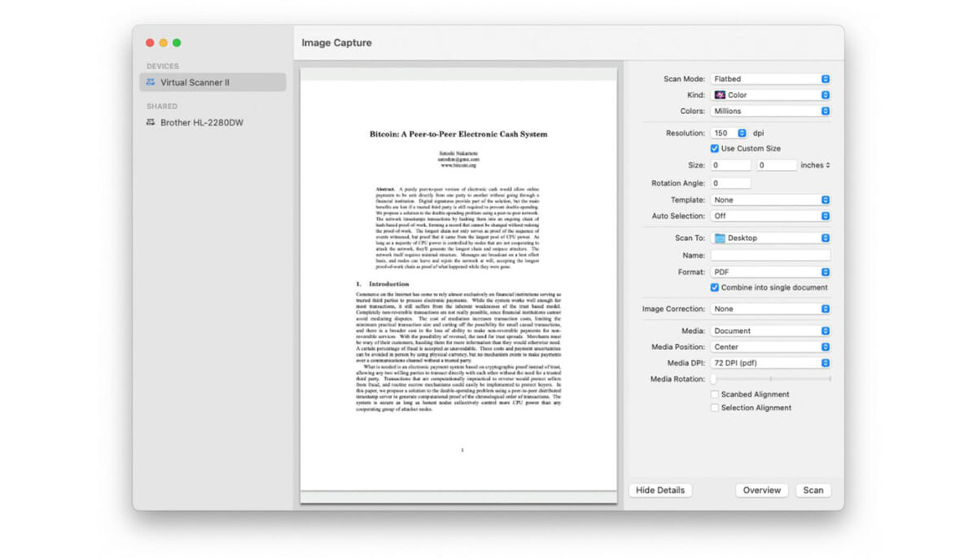Image resolution: width=977 pixels, height=560 pixels.
Task: Click the Name text field
Action: tap(770, 256)
